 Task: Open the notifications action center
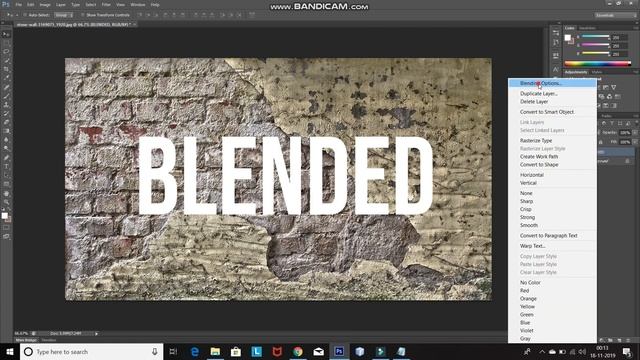click(x=627, y=351)
